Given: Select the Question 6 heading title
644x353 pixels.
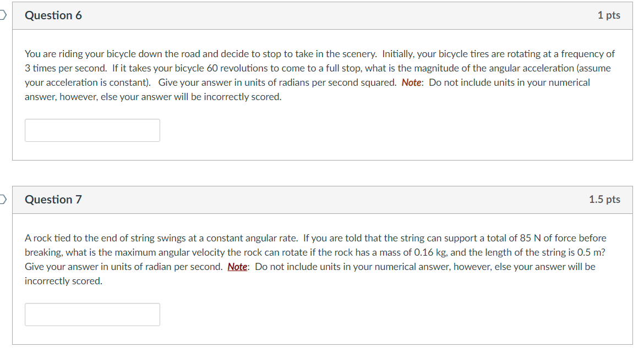Looking at the screenshot, I should point(53,15).
